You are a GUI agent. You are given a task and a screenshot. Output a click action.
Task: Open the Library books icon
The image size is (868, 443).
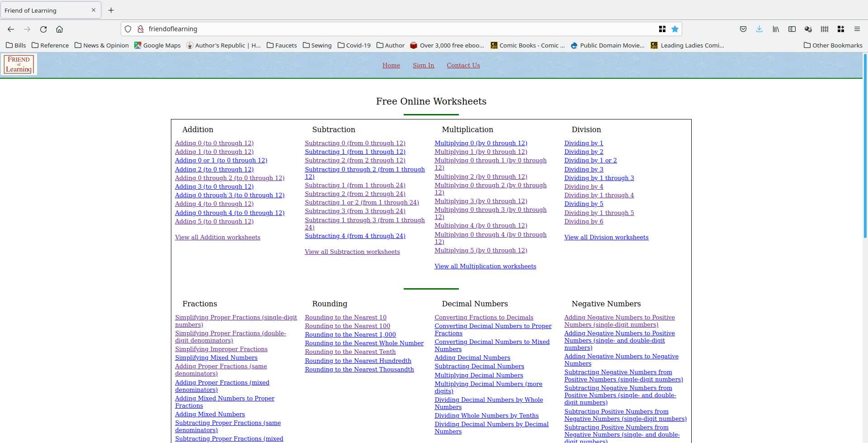point(776,29)
